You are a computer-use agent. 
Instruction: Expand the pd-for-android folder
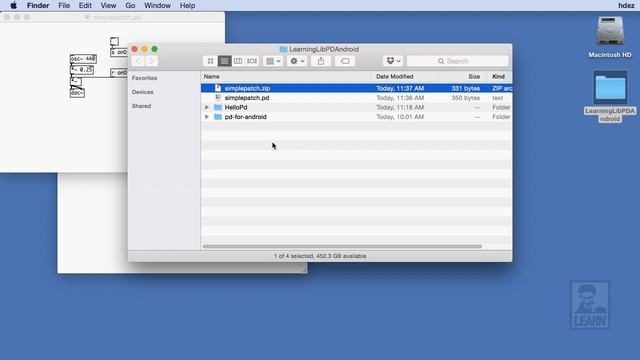pyautogui.click(x=207, y=117)
